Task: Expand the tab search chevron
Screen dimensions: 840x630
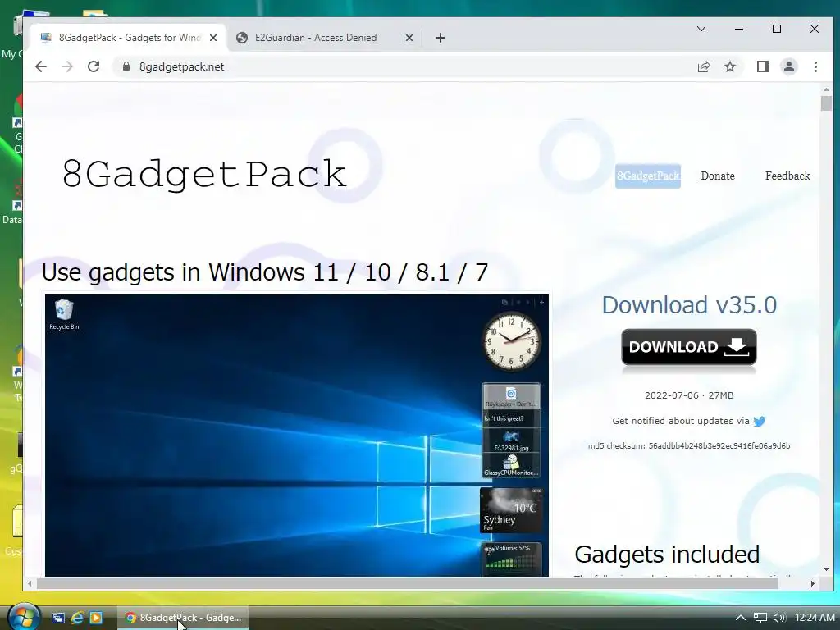Action: (701, 29)
